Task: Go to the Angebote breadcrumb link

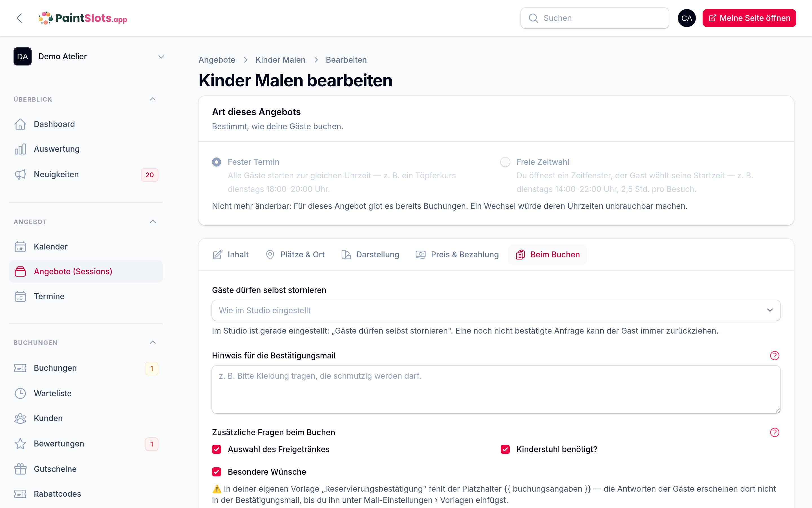Action: [x=217, y=60]
